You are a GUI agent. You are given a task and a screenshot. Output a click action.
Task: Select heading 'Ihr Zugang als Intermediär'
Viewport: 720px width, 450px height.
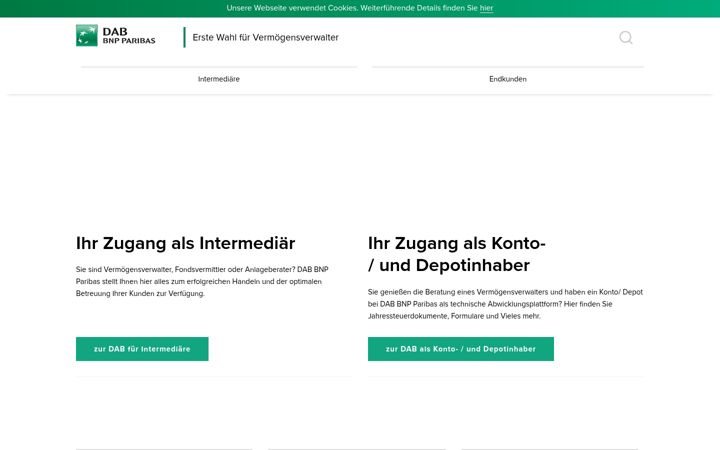186,243
